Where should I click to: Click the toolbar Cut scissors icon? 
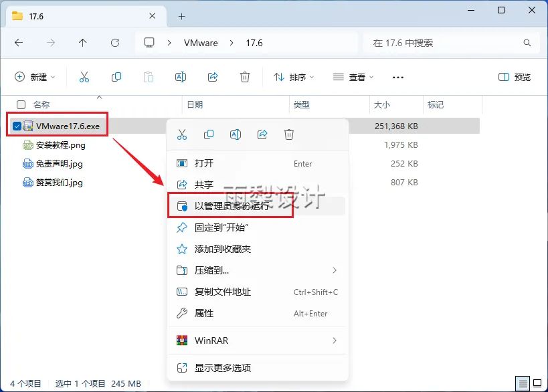pos(84,77)
